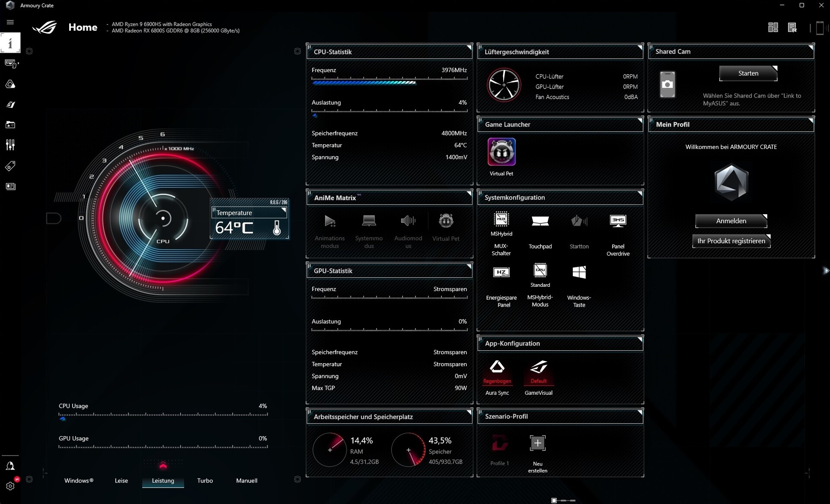Click the MUX-Schalter MSHybrid icon
Viewport: 830px width, 504px height.
(x=501, y=220)
